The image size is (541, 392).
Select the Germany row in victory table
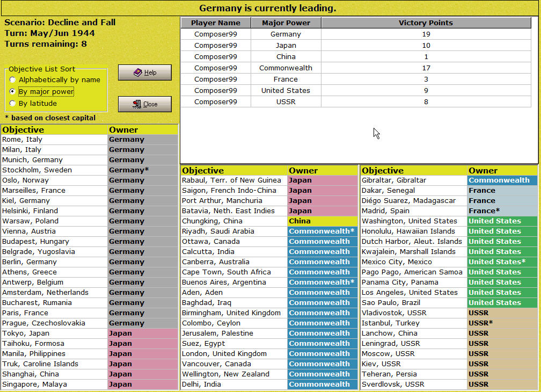pos(356,34)
